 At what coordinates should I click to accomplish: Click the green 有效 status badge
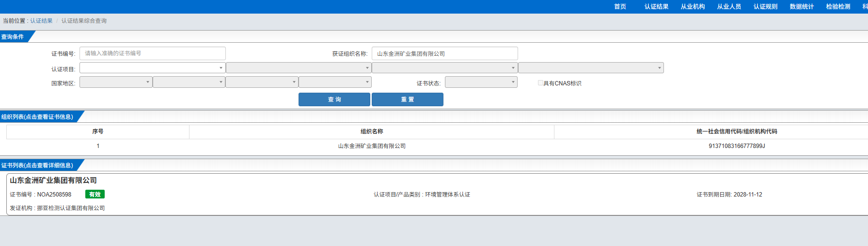[x=95, y=194]
